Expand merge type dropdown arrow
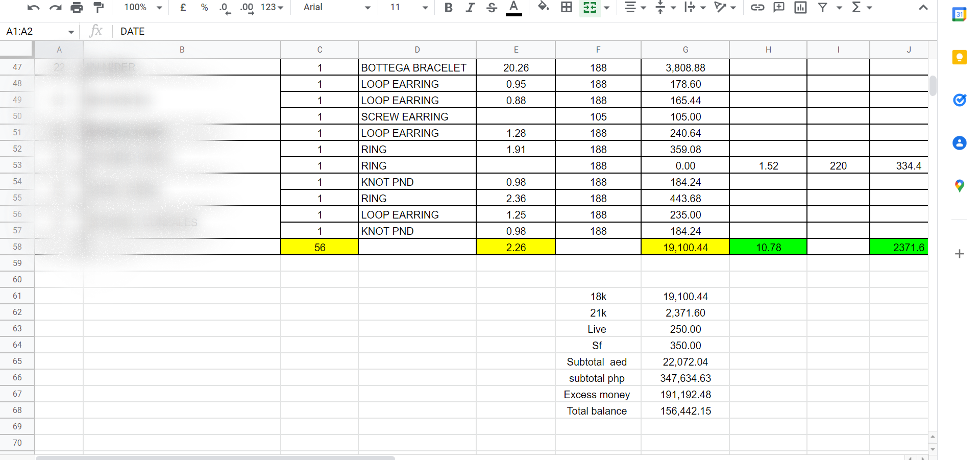This screenshot has width=980, height=460. pyautogui.click(x=607, y=8)
